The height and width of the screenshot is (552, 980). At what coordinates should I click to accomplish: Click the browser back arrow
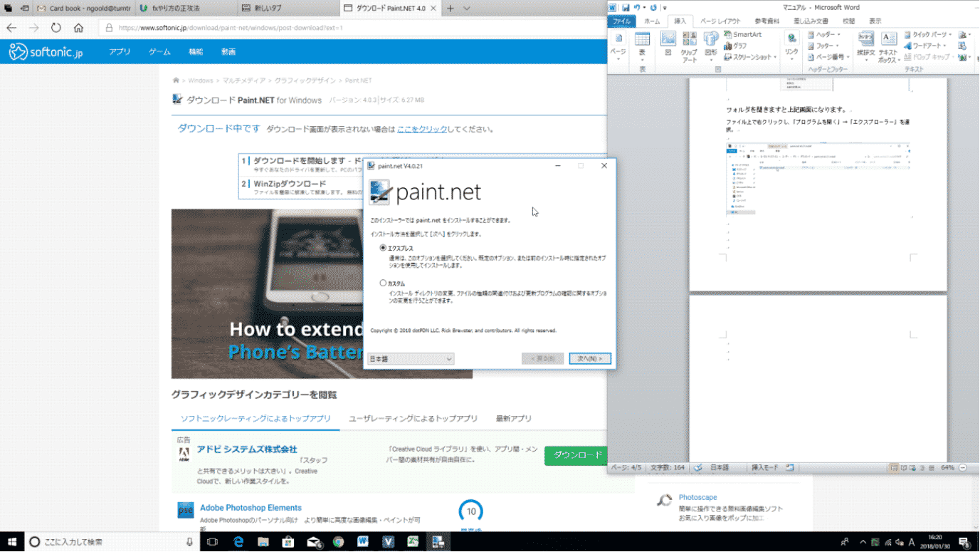click(x=11, y=28)
